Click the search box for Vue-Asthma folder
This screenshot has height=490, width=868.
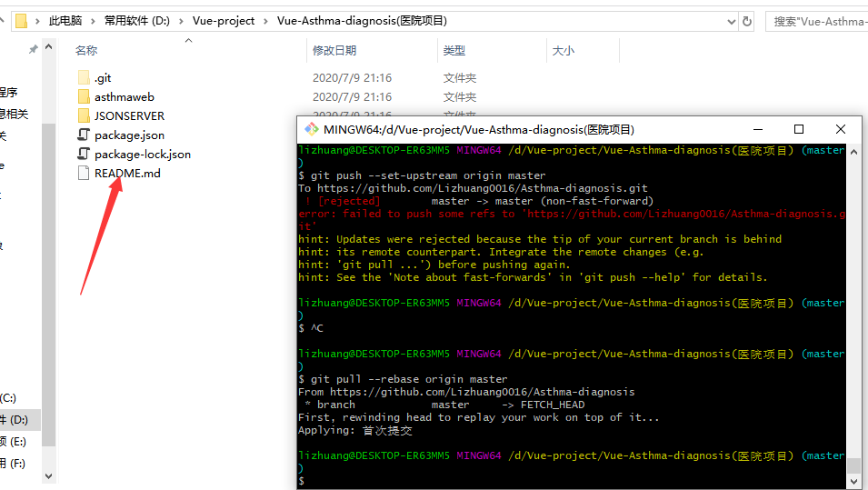817,22
